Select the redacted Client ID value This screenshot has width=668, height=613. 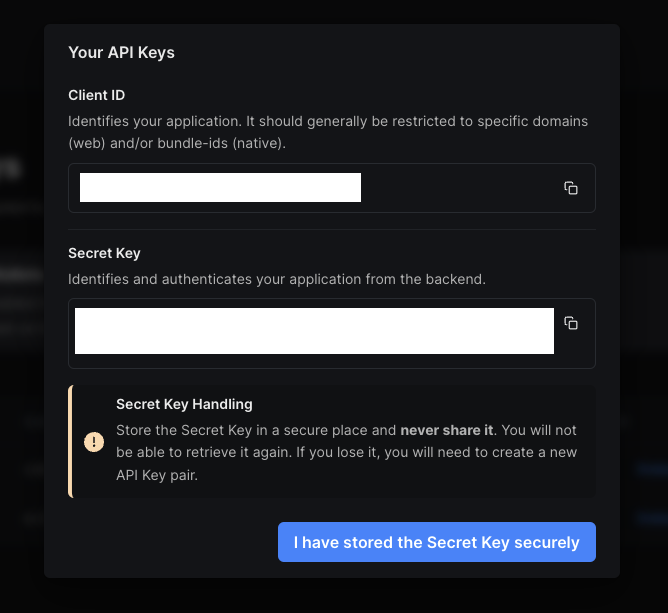(x=220, y=187)
